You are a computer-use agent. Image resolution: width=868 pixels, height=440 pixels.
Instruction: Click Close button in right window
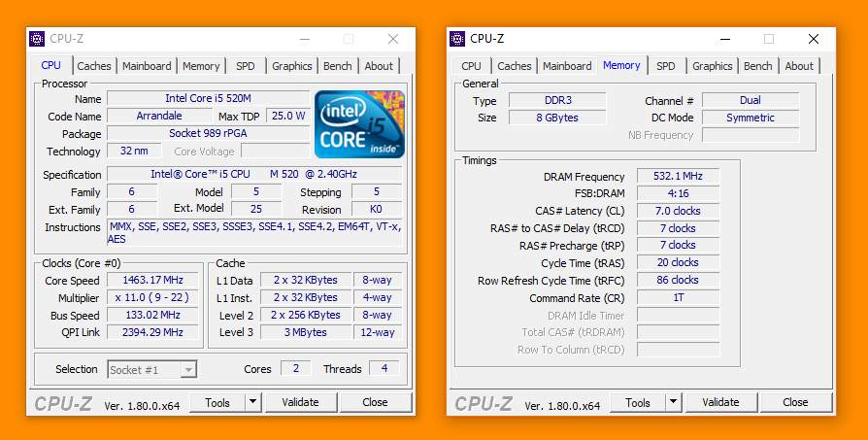[x=795, y=402]
